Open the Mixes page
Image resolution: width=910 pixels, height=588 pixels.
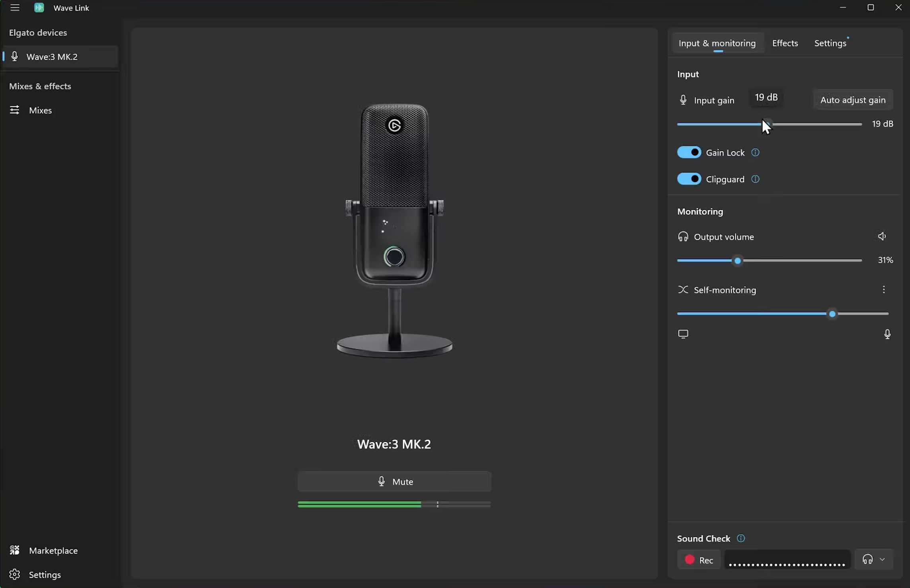coord(60,110)
